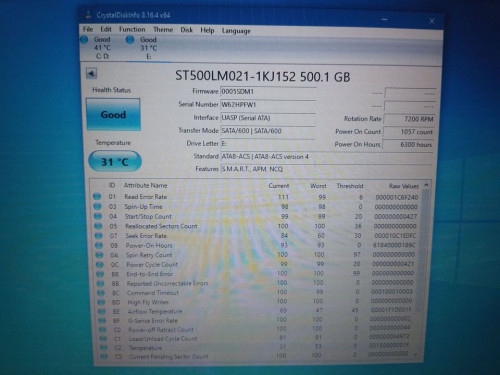Image resolution: width=500 pixels, height=375 pixels.
Task: Open the Disk menu
Action: click(187, 30)
